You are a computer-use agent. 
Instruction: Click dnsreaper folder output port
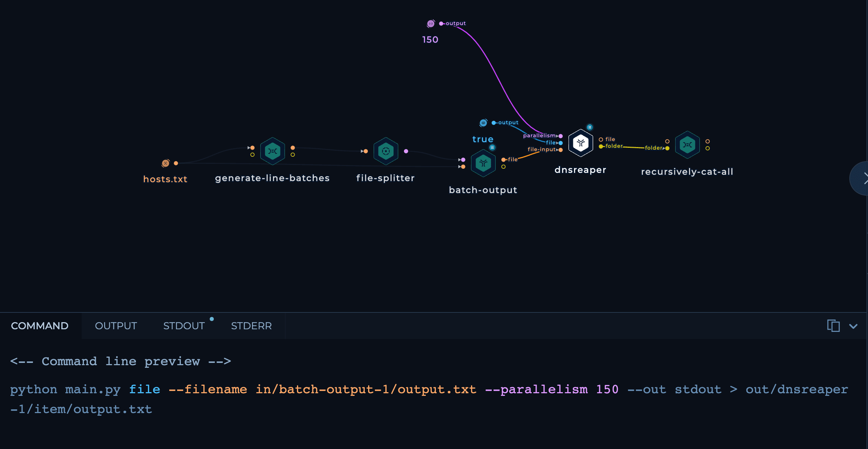[x=601, y=146]
